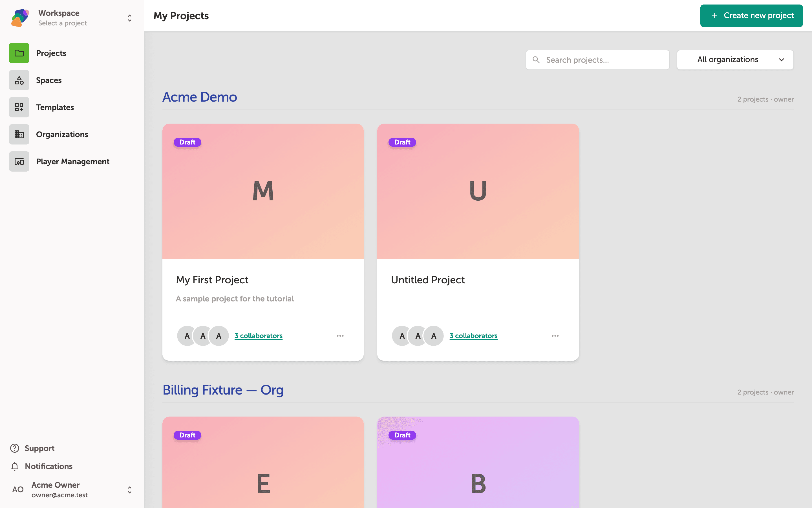Click the Untitled Project title
This screenshot has width=812, height=508.
(428, 280)
